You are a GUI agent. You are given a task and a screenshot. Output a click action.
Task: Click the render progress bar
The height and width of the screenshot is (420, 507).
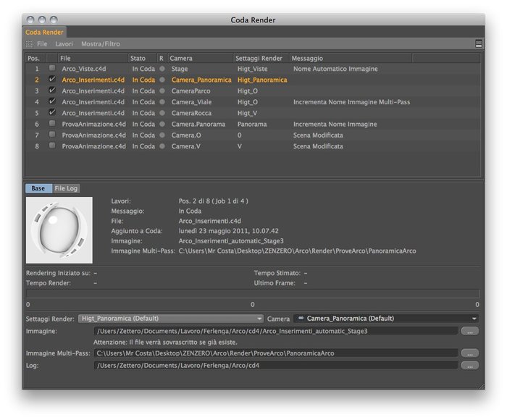[253, 294]
